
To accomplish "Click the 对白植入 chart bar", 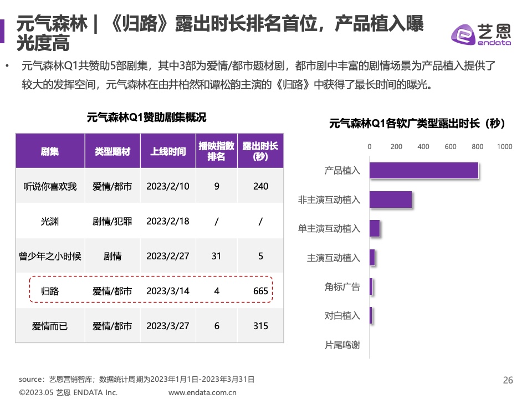I will pyautogui.click(x=371, y=315).
